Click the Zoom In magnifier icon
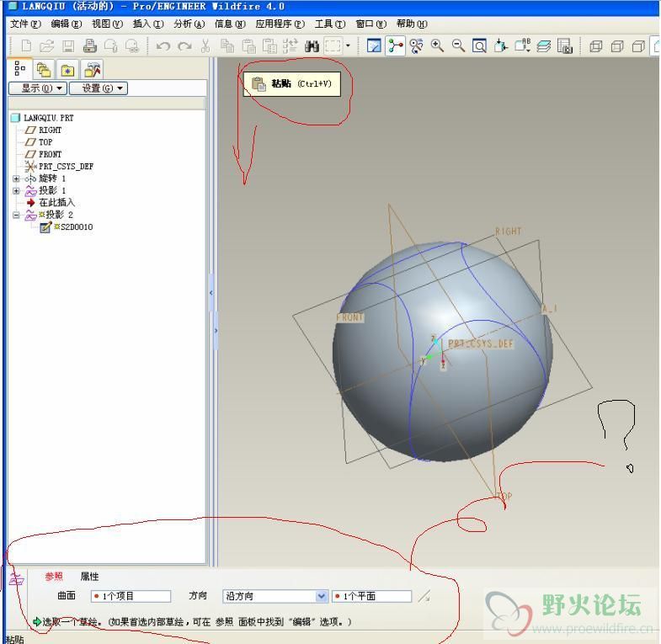This screenshot has width=661, height=644. 437,45
